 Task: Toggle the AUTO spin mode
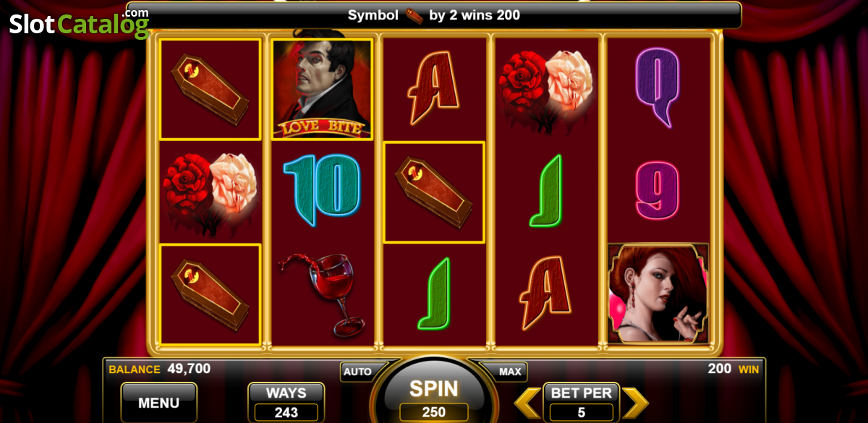pyautogui.click(x=357, y=372)
